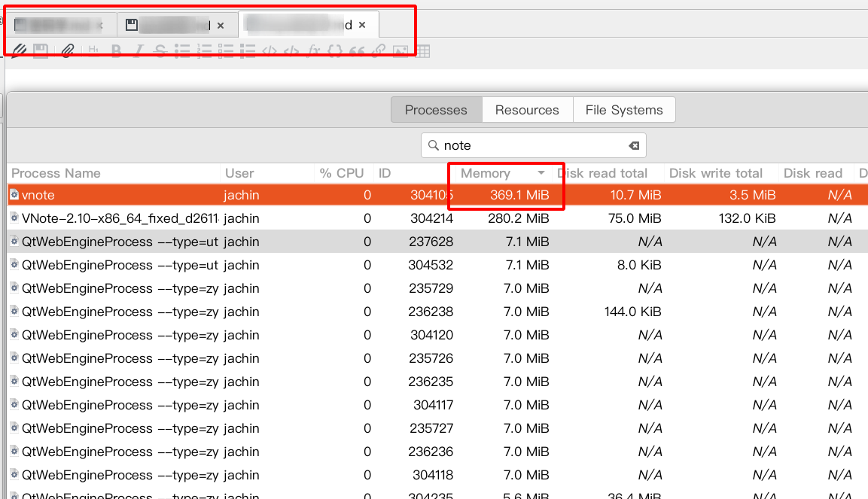Open attachments via the paperclip icon
The image size is (868, 499).
coord(68,51)
